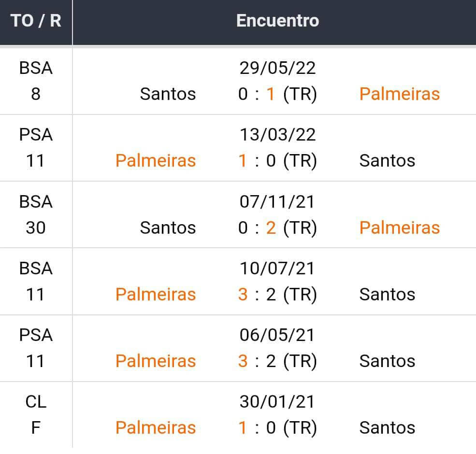
Task: Select Palmeiras in the 29/05/22 match
Action: pyautogui.click(x=399, y=94)
